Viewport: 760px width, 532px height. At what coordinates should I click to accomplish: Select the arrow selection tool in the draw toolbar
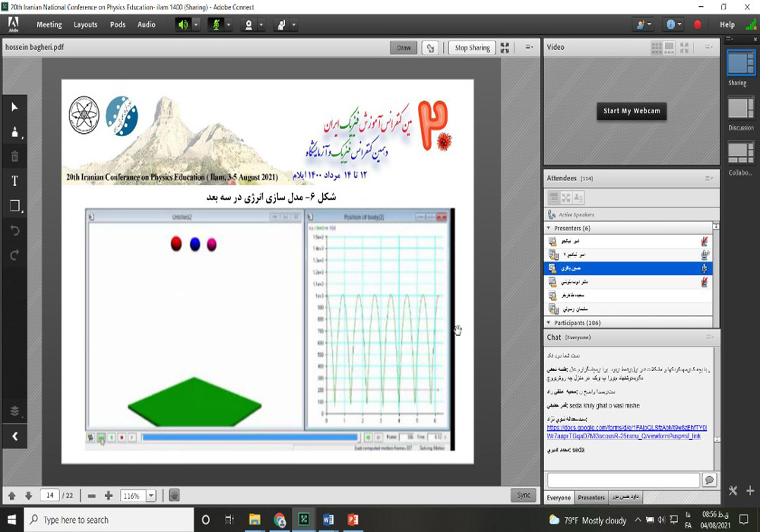(14, 107)
